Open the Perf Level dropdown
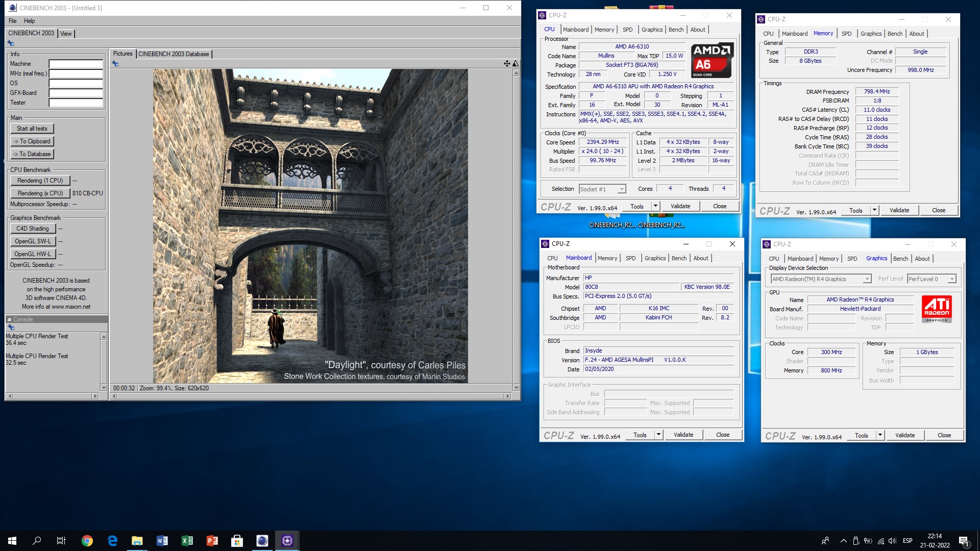980x551 pixels. point(932,279)
